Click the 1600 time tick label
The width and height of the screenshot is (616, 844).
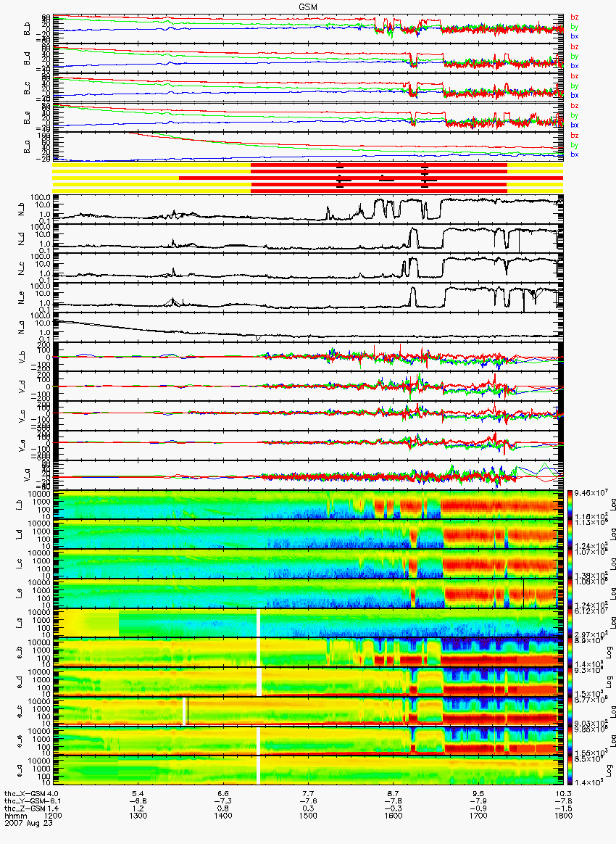click(394, 815)
